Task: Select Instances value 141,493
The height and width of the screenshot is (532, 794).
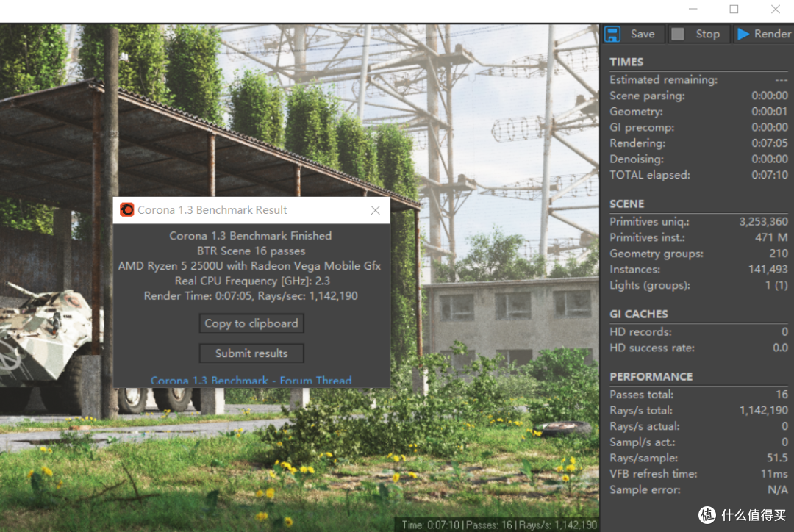Action: tap(768, 269)
